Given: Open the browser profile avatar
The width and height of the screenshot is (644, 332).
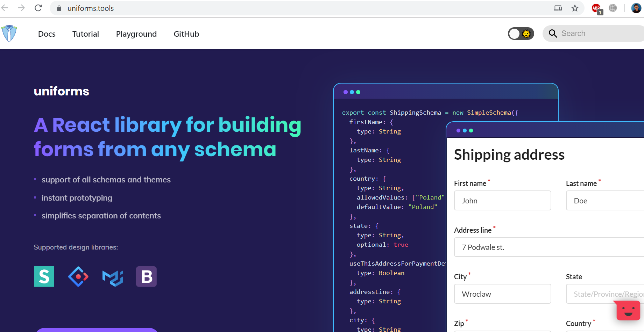Looking at the screenshot, I should 636,8.
